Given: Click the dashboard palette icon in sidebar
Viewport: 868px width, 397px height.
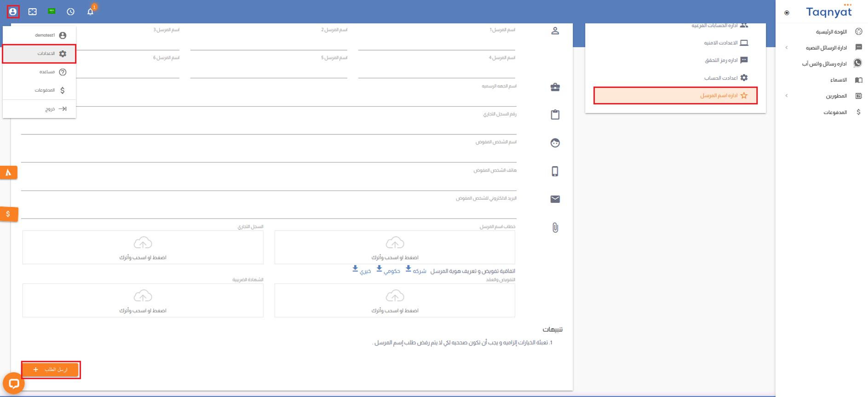Looking at the screenshot, I should [858, 32].
